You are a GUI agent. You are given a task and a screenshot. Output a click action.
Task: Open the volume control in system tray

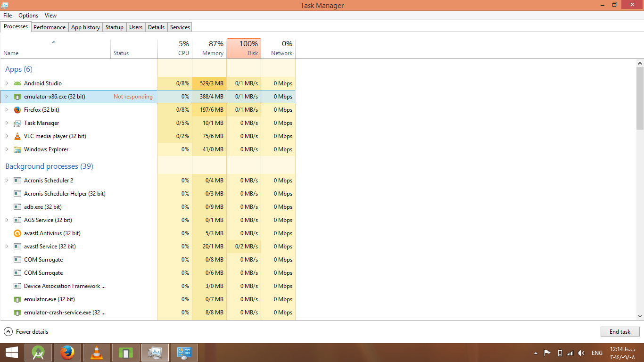pos(581,353)
